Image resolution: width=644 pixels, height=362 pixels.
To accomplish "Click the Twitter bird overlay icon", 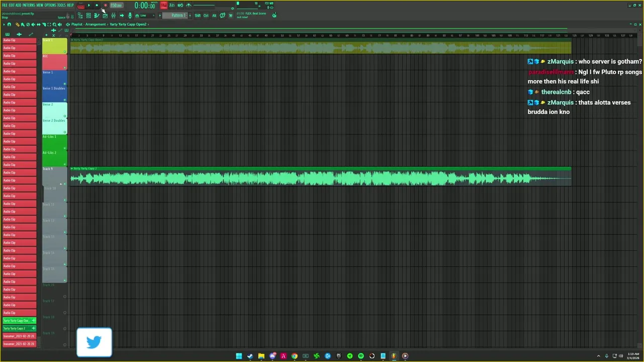I will point(94,342).
